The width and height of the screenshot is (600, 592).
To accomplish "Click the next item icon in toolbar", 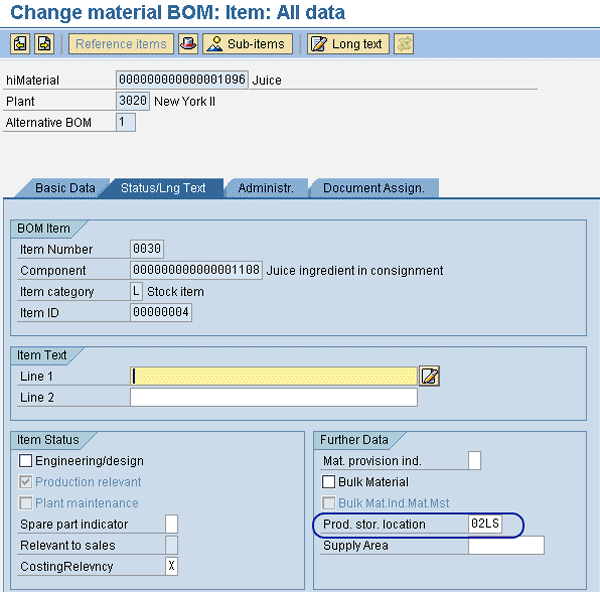I will [x=44, y=44].
